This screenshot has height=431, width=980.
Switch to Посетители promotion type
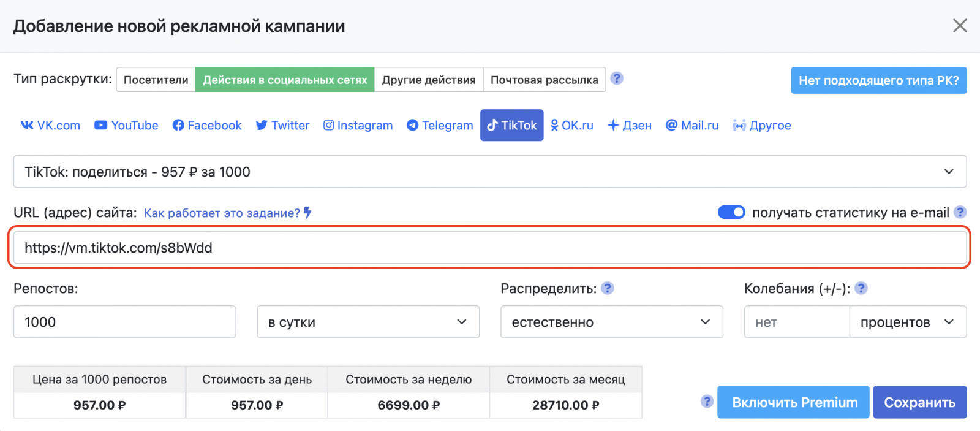[156, 80]
